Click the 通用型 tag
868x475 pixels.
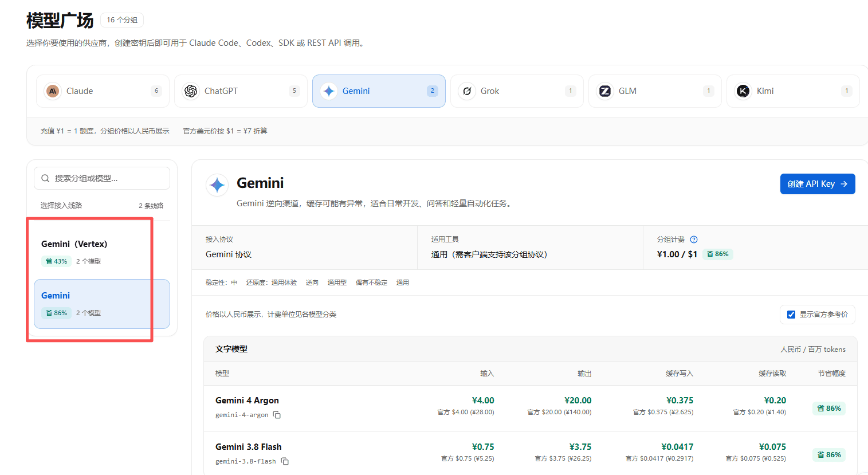pyautogui.click(x=337, y=282)
